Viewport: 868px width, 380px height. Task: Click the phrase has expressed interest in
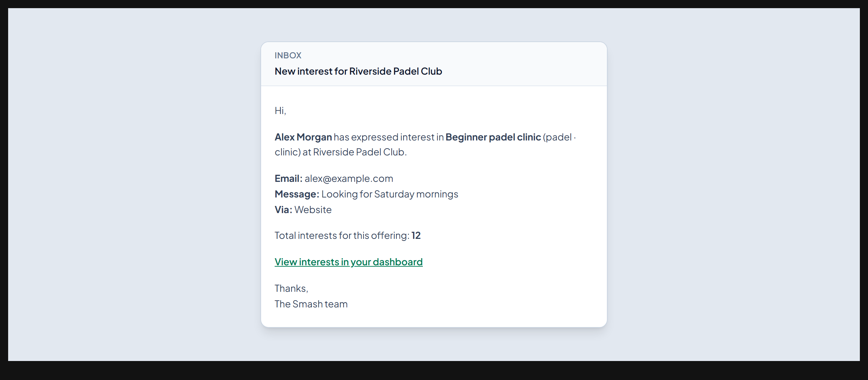[389, 137]
